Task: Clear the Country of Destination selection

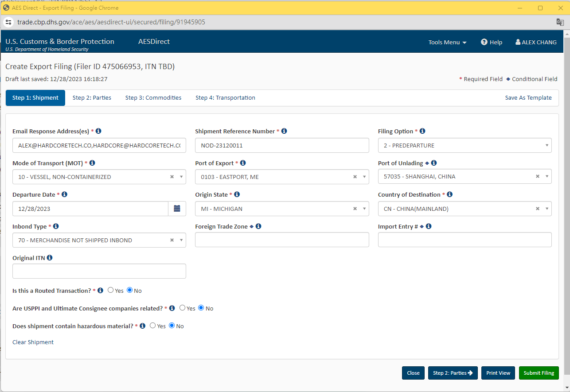Action: tap(537, 208)
